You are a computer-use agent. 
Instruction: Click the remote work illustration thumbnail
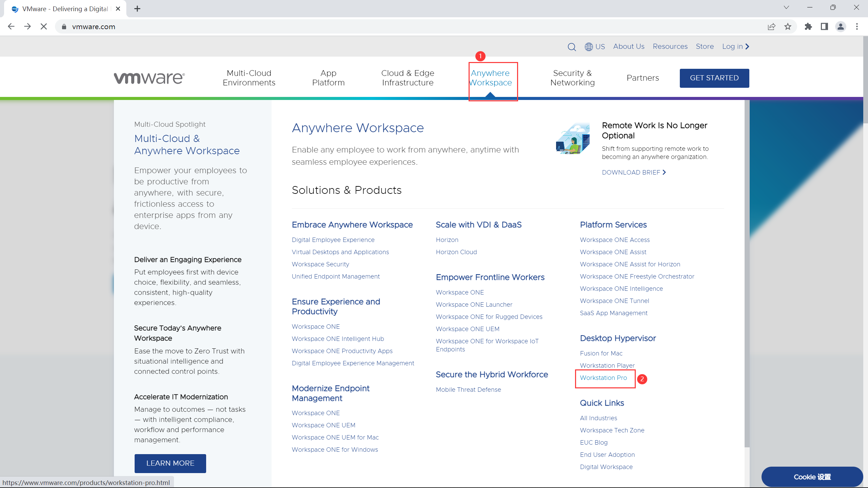573,138
